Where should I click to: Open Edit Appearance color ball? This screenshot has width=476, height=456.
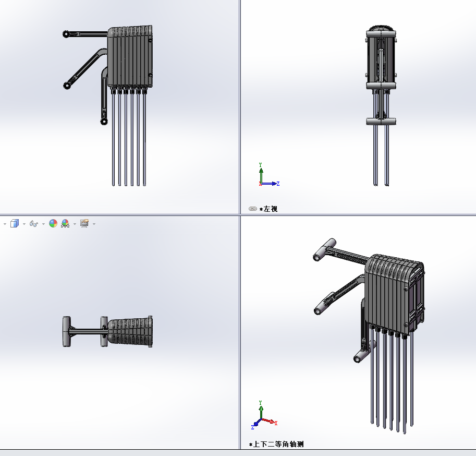pyautogui.click(x=53, y=224)
